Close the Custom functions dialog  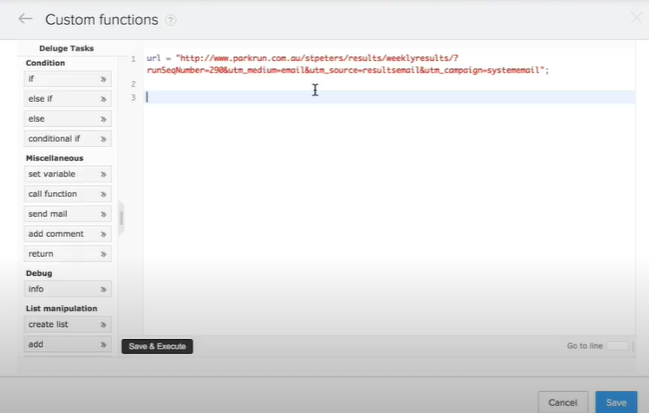636,17
